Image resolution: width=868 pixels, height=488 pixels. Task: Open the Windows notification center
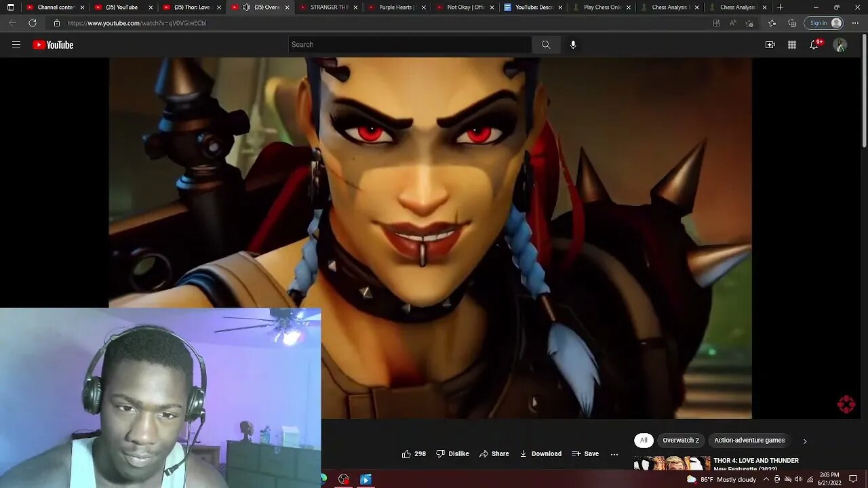click(853, 479)
